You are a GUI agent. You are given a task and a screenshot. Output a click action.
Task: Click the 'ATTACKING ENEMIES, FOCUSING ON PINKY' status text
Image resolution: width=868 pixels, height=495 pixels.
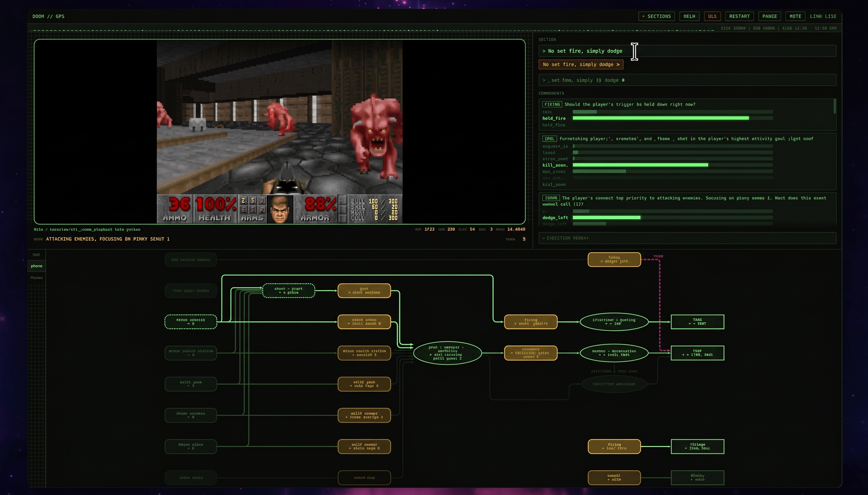point(108,239)
